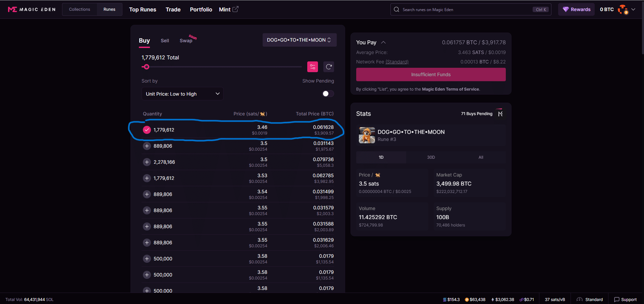Expand the wallet account chevron
644x304 pixels.
[633, 9]
